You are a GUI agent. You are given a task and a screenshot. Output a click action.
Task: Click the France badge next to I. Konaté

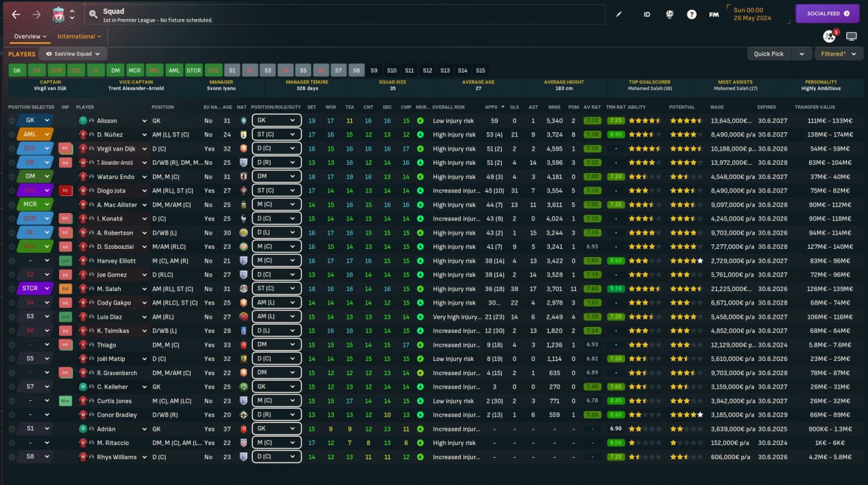point(242,218)
